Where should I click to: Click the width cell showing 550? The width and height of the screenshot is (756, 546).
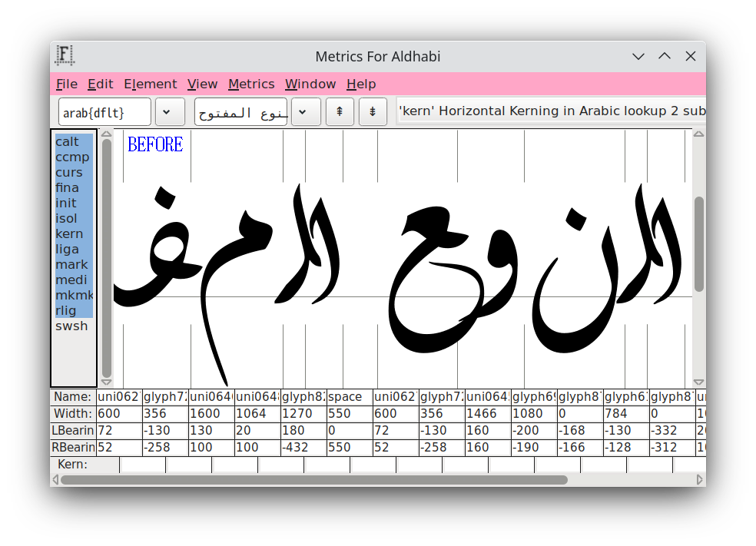tap(350, 414)
